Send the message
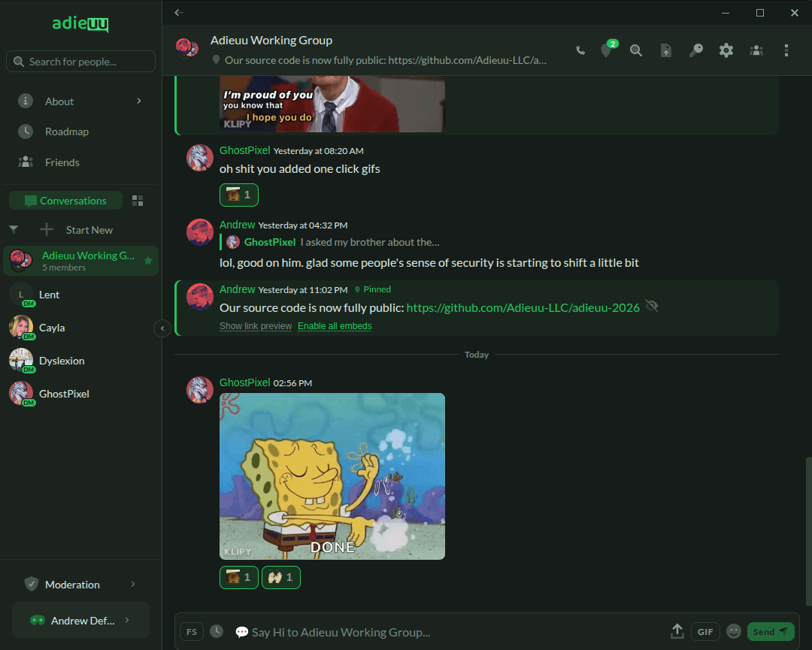The height and width of the screenshot is (650, 812). coord(771,632)
